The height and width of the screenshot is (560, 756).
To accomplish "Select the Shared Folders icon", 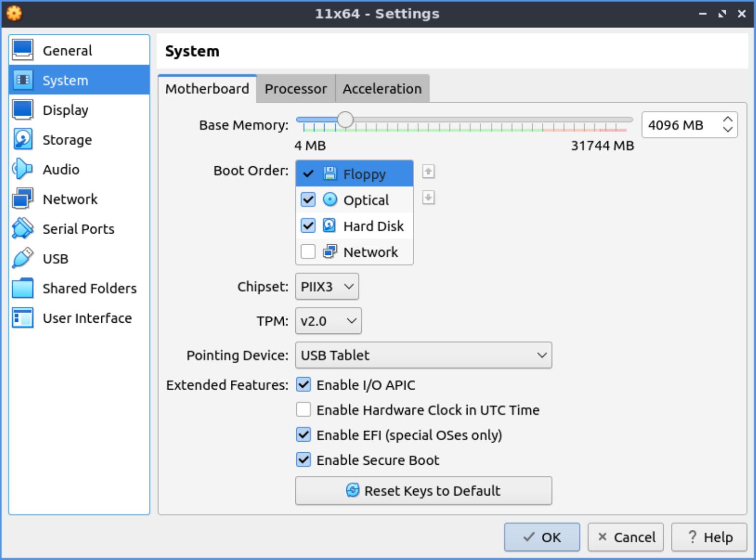I will tap(22, 288).
